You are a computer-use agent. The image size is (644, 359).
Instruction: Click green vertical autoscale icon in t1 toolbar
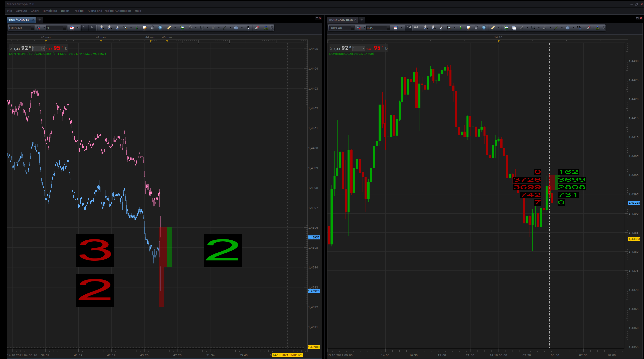coord(137,28)
